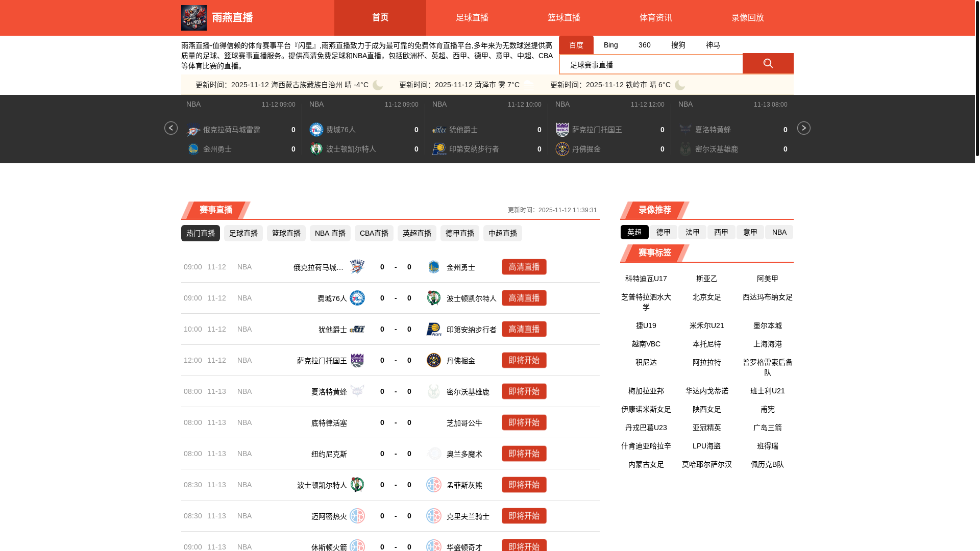Click Kings logo in top carousel card
Viewport: 980px width, 551px height.
click(x=562, y=130)
